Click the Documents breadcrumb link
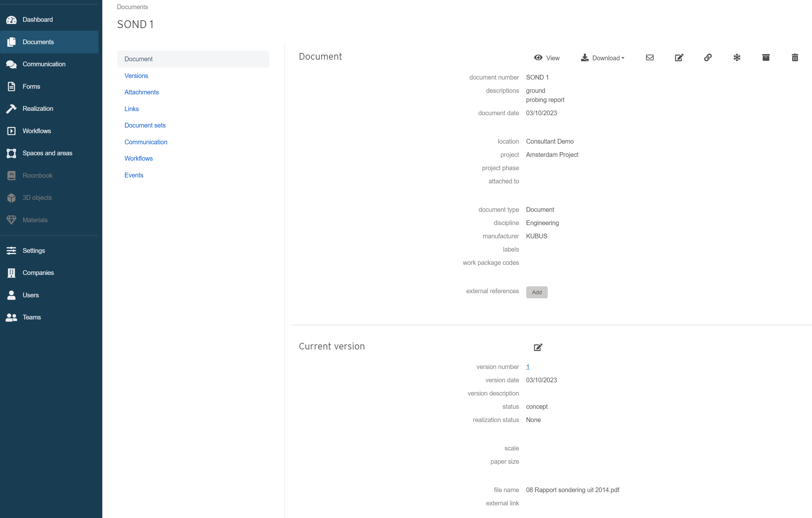The height and width of the screenshot is (518, 812). (x=132, y=7)
